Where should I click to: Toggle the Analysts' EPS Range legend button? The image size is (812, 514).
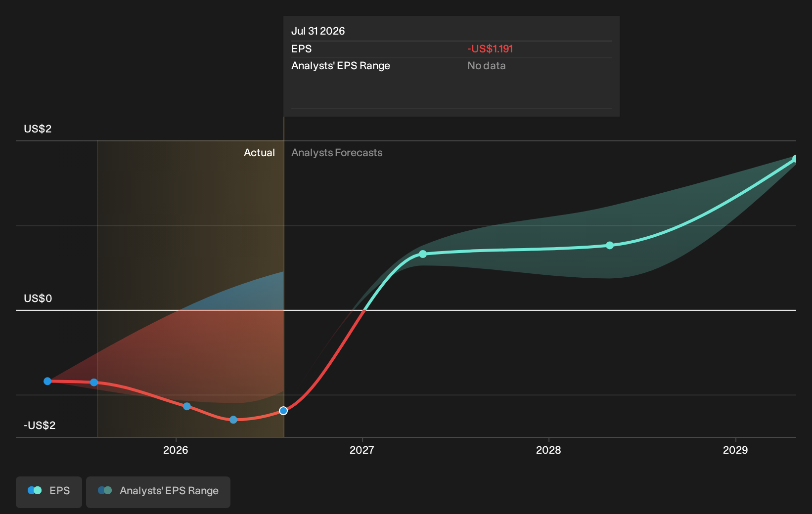[x=158, y=492]
